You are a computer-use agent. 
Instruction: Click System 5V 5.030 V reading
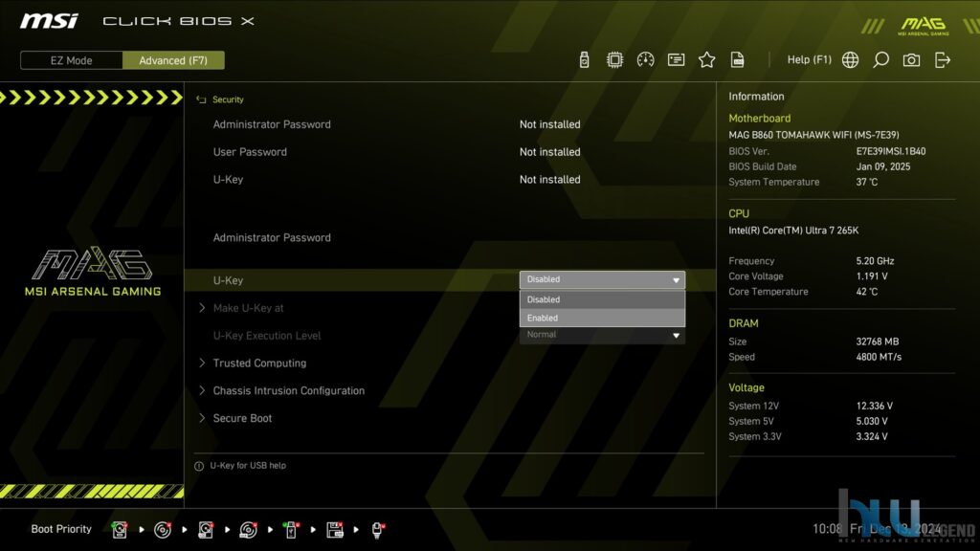(x=872, y=422)
